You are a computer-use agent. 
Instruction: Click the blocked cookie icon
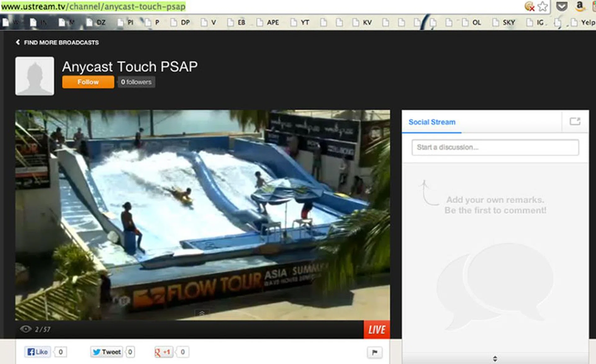coord(529,6)
